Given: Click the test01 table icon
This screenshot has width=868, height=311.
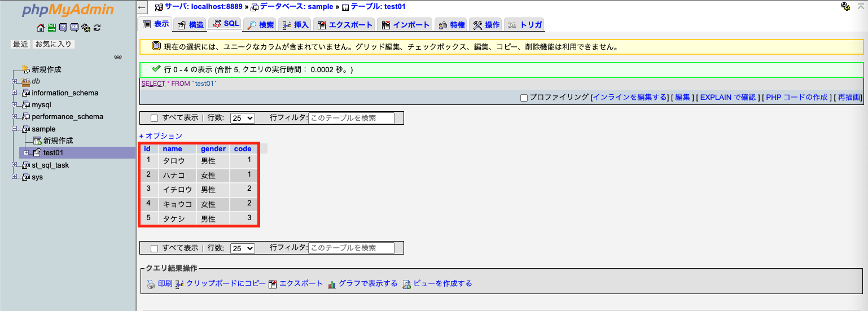Looking at the screenshot, I should (x=37, y=153).
